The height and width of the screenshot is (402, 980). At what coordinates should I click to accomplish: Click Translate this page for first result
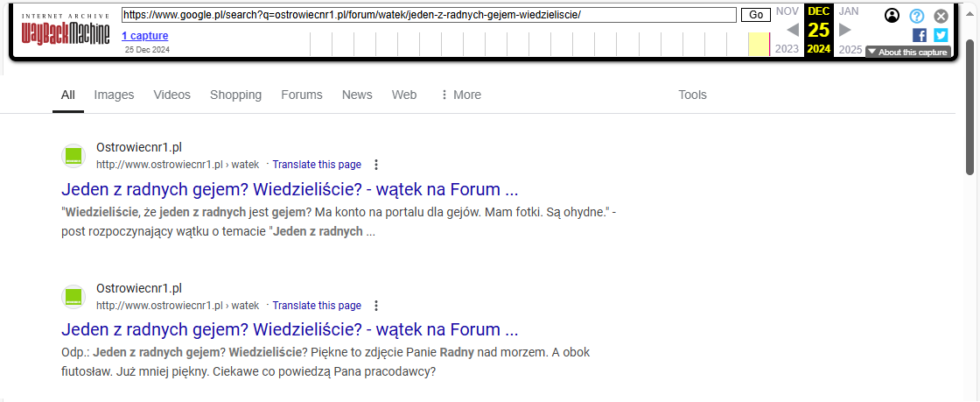point(317,165)
